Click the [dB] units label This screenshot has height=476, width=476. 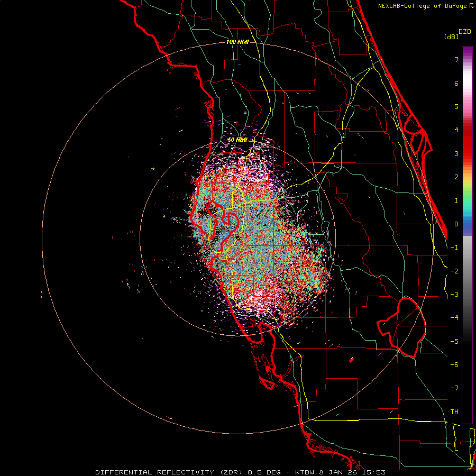coord(451,37)
